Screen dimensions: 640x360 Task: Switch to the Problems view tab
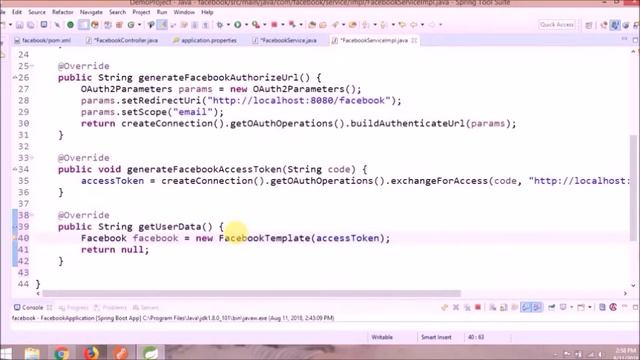click(x=110, y=307)
